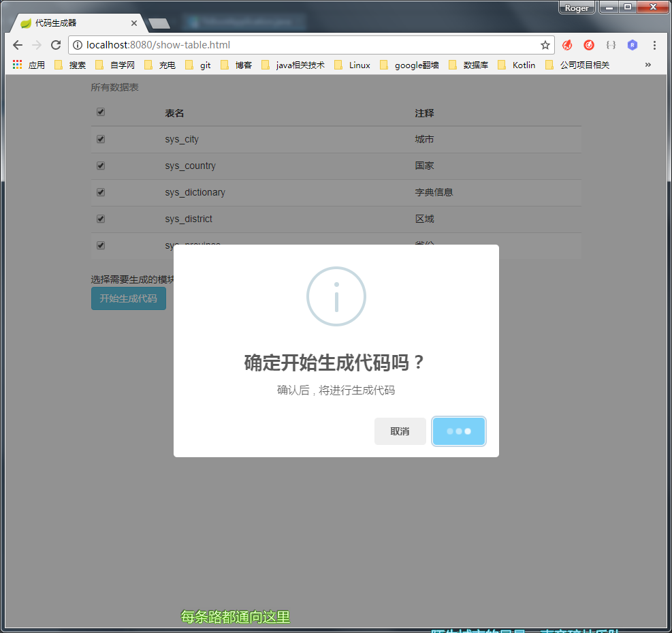Click the sys_city table name
Image resolution: width=672 pixels, height=633 pixels.
point(182,140)
